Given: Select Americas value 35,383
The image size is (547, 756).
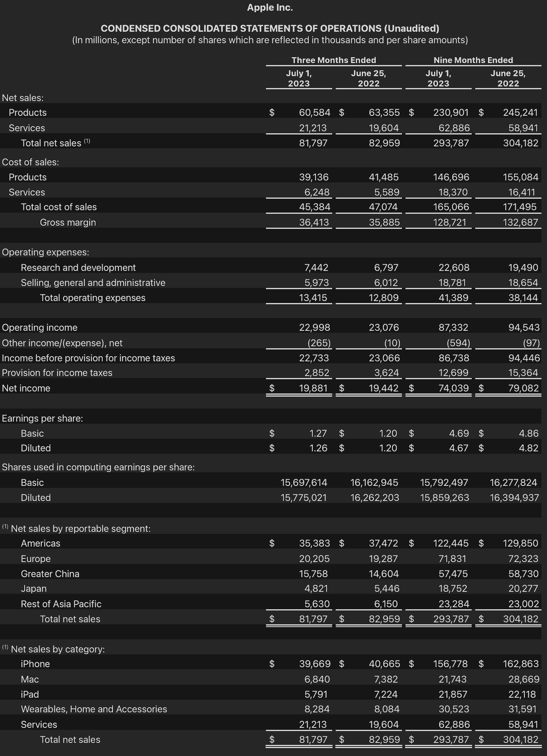Looking at the screenshot, I should 315,543.
